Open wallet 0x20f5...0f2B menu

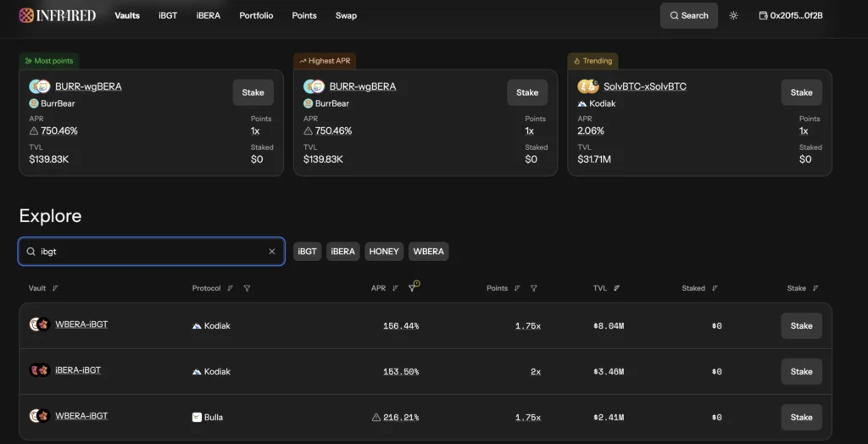point(791,15)
